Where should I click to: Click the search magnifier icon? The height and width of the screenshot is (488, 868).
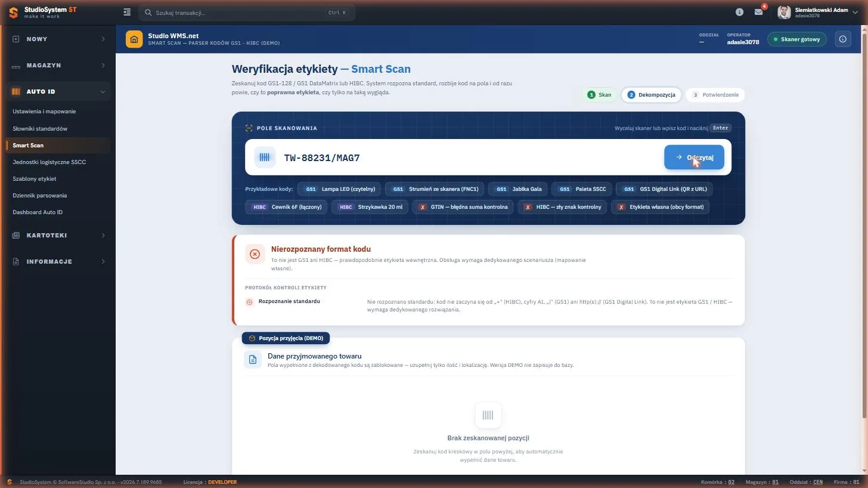[148, 13]
